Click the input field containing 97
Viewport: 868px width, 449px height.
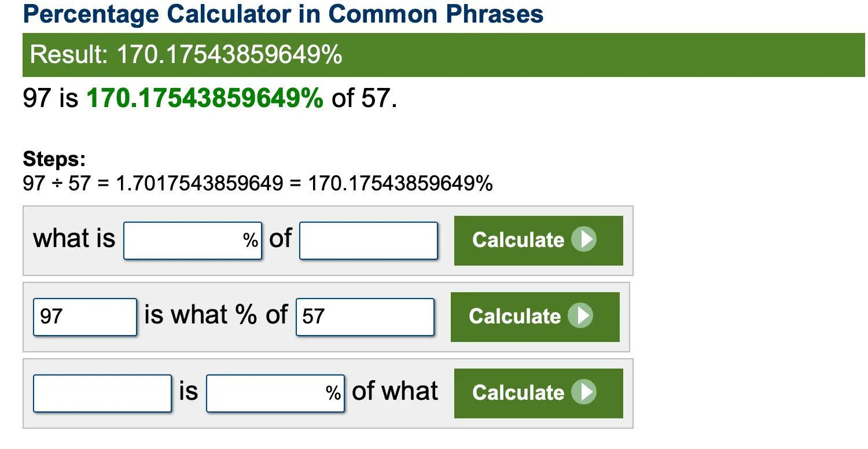85,316
